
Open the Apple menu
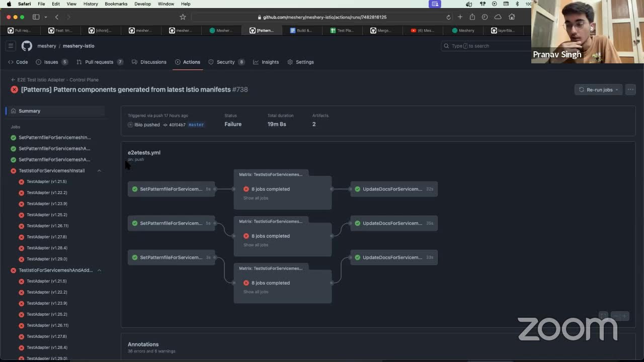pos(9,4)
